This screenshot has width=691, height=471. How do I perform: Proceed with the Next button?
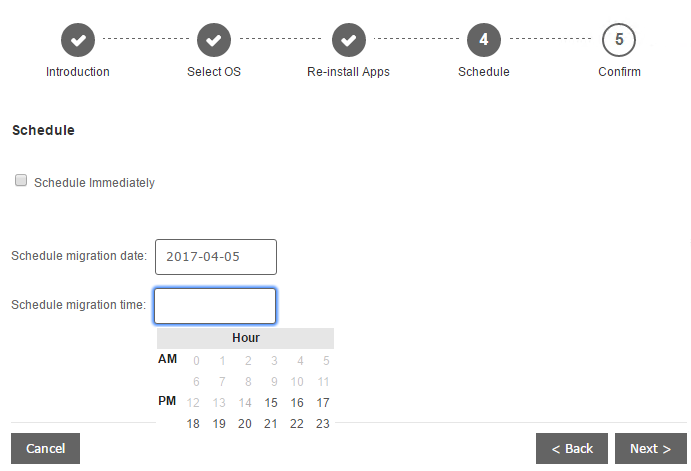(x=650, y=449)
